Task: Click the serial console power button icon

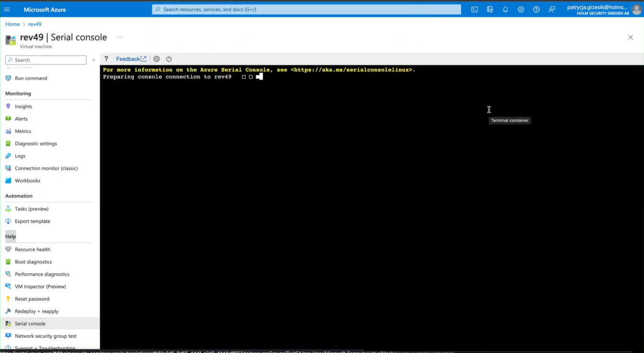Action: 169,59
